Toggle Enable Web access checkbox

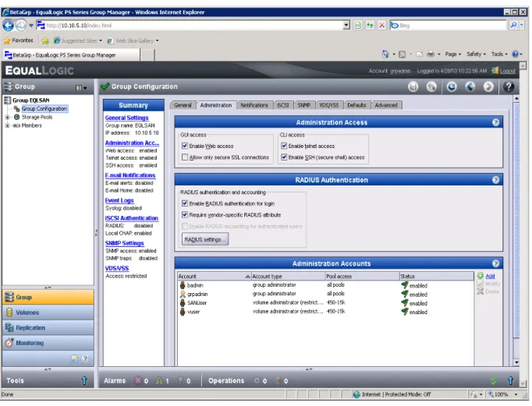185,146
